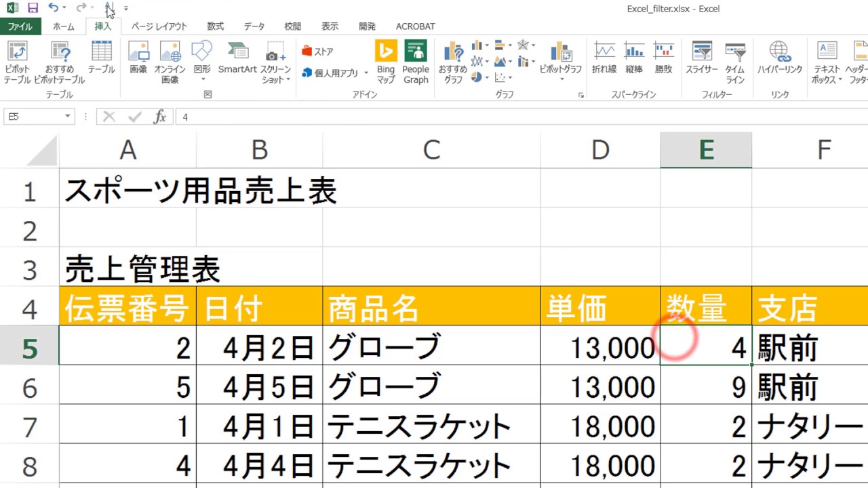
Task: Open Insert Function (fx) dialog
Action: coord(160,117)
